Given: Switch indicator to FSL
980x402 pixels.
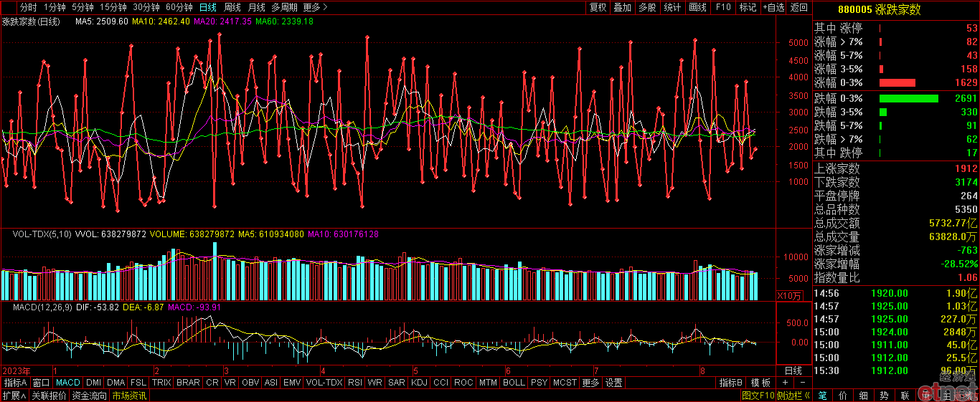Looking at the screenshot, I should point(139,383).
